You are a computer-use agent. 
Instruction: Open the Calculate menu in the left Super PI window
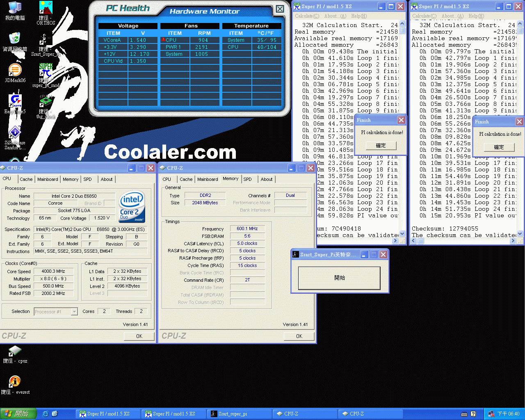(x=307, y=16)
